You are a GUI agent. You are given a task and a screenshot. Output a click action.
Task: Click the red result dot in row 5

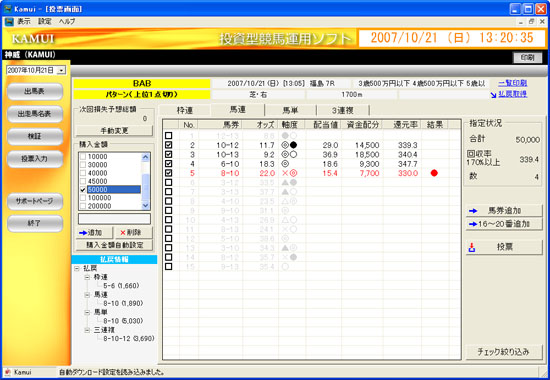(x=434, y=173)
